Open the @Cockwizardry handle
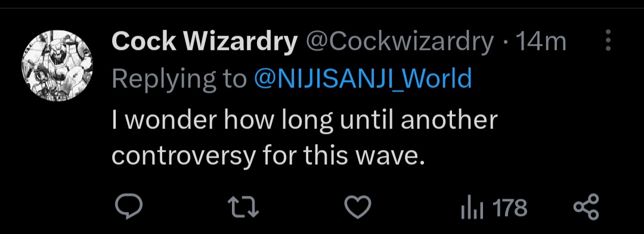Screen dimensions: 644x234 tap(399, 42)
